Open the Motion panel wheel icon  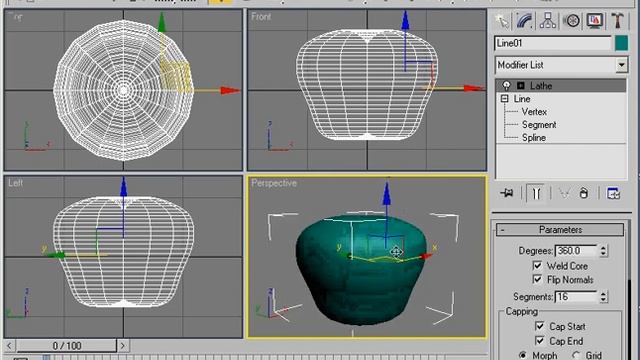coord(572,20)
